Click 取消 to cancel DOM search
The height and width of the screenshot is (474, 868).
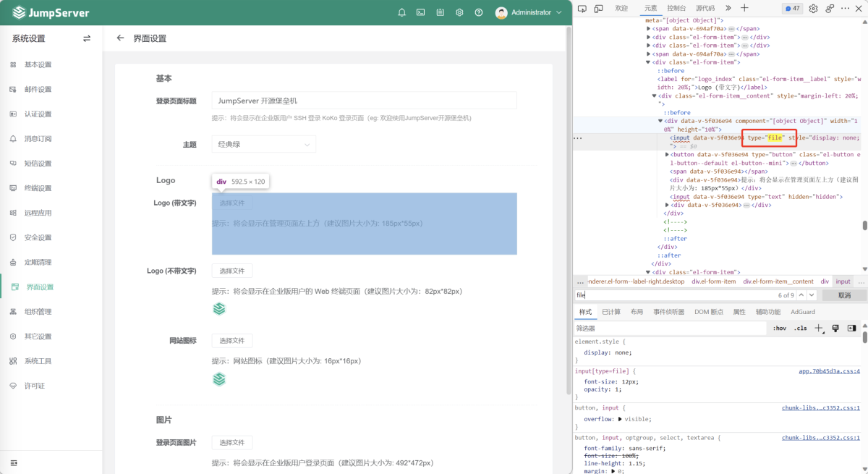click(x=844, y=295)
